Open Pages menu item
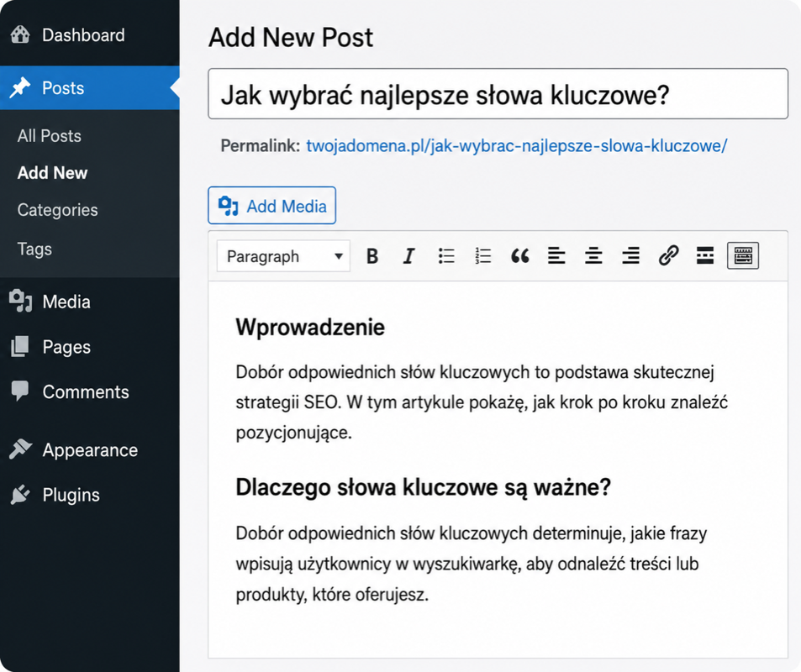The width and height of the screenshot is (801, 672). click(x=90, y=347)
